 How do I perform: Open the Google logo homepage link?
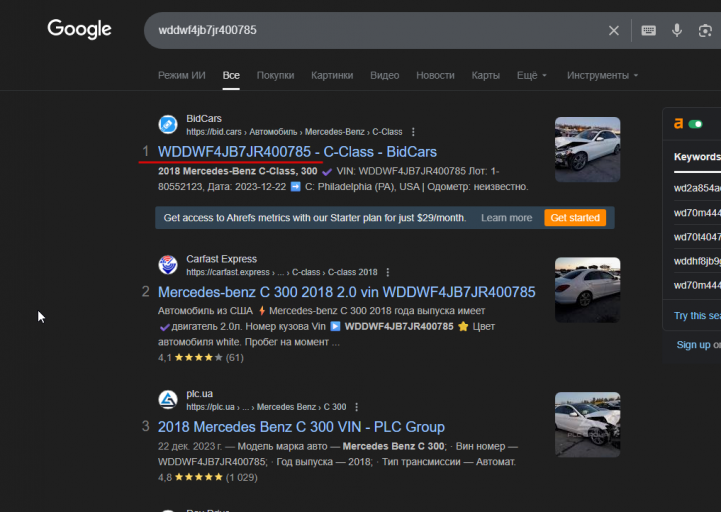click(x=79, y=29)
